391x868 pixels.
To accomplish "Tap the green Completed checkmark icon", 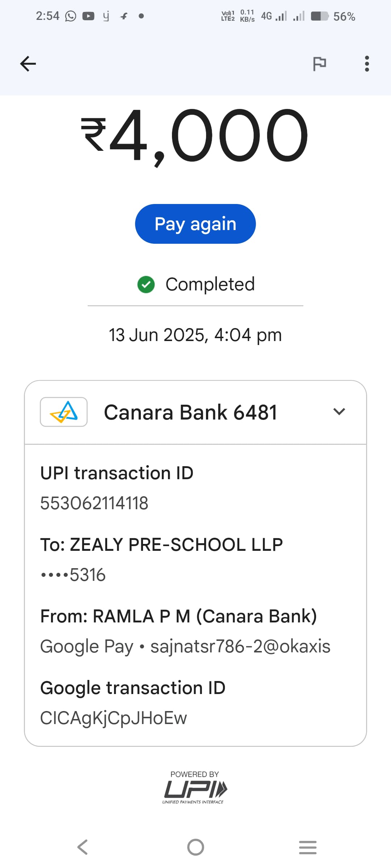I will click(146, 284).
